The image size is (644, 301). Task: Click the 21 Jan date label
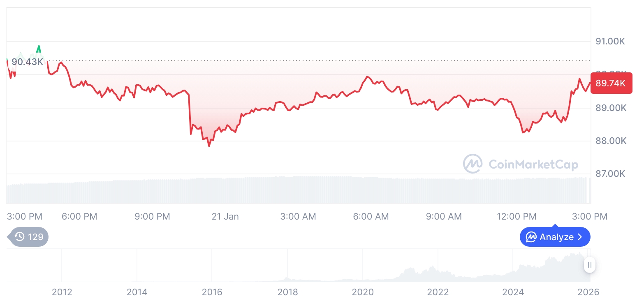point(225,216)
